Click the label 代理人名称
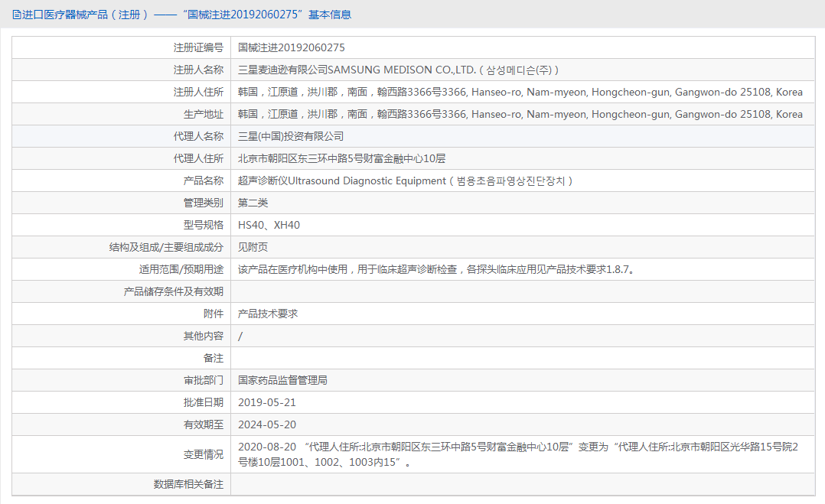Screen dimensions: 825x504 198,137
